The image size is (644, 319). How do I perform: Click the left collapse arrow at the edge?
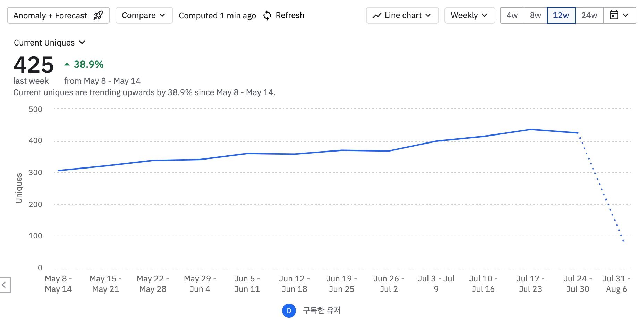pyautogui.click(x=4, y=285)
